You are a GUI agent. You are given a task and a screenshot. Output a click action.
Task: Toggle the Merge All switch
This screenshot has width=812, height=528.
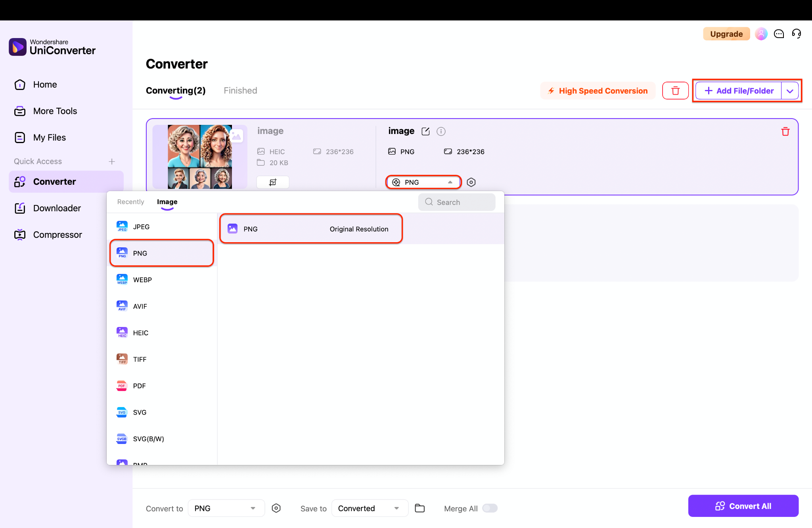(490, 508)
